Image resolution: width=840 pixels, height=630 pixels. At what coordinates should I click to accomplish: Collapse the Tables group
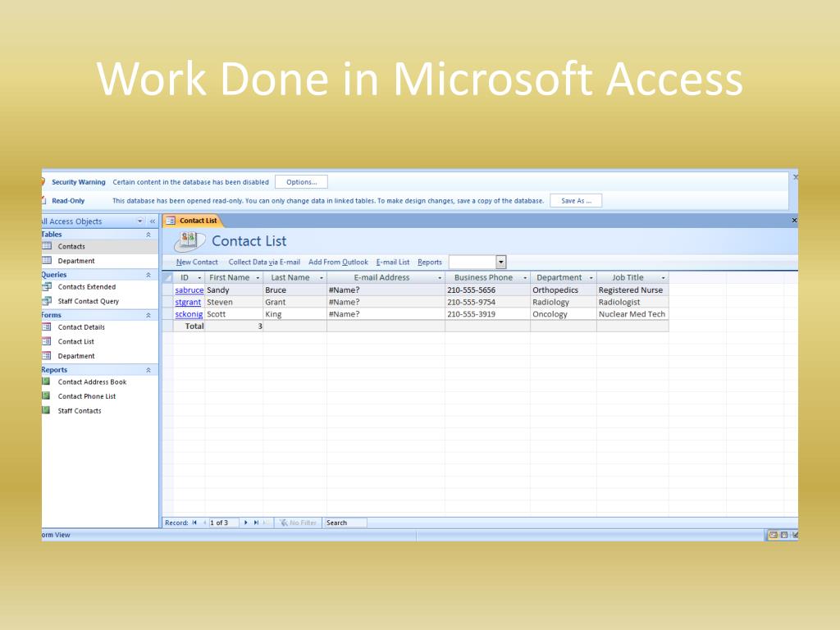pos(148,235)
